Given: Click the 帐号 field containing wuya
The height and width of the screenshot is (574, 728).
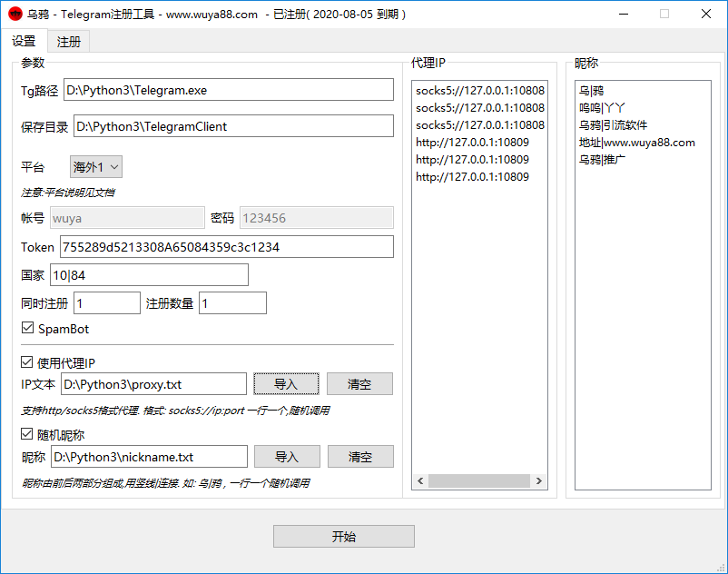Looking at the screenshot, I should coord(127,217).
